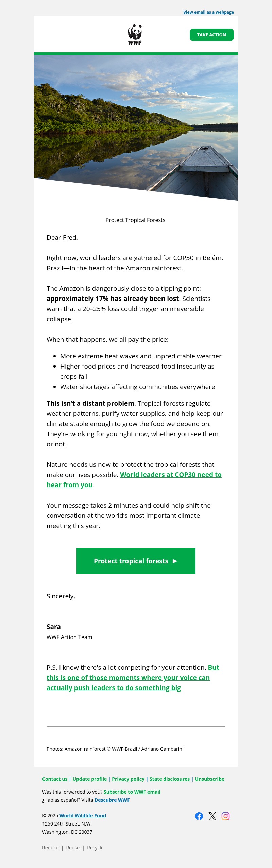
Task: Click the TAKE ACTION button
Action: (x=211, y=34)
